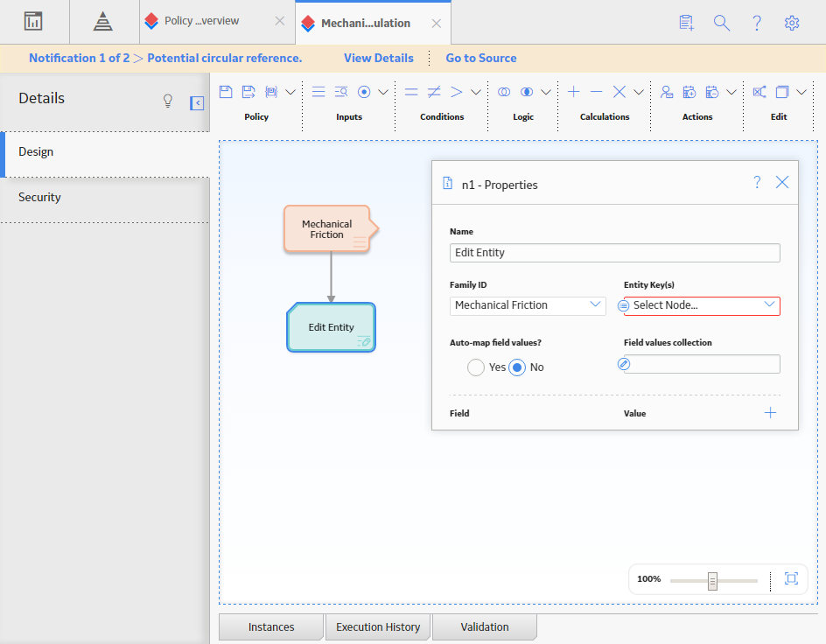Insert a Subtract calculation node

597,92
